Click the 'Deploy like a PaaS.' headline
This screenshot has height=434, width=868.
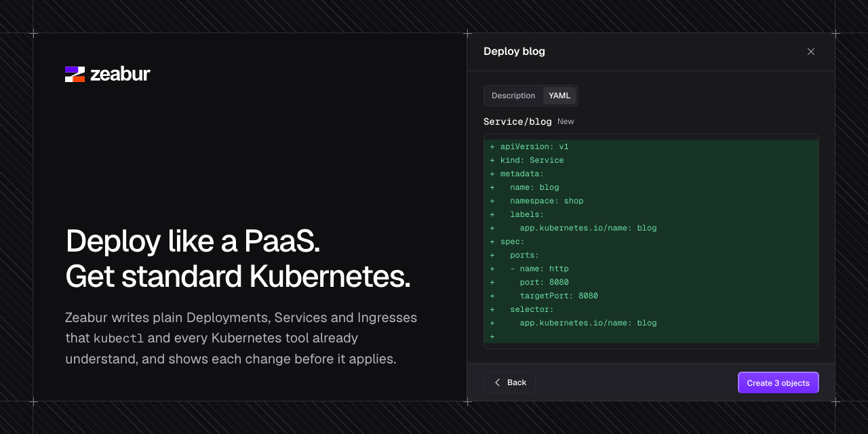click(193, 241)
